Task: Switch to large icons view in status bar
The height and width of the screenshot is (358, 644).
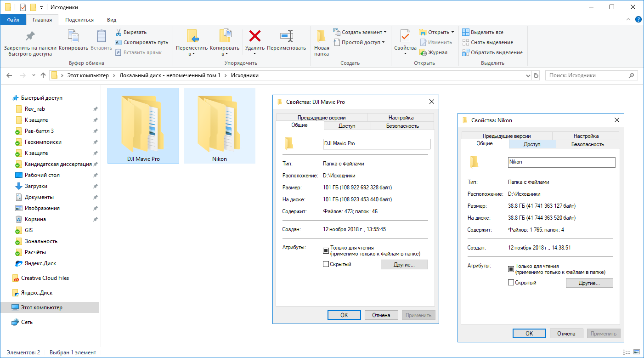Action: pos(637,352)
